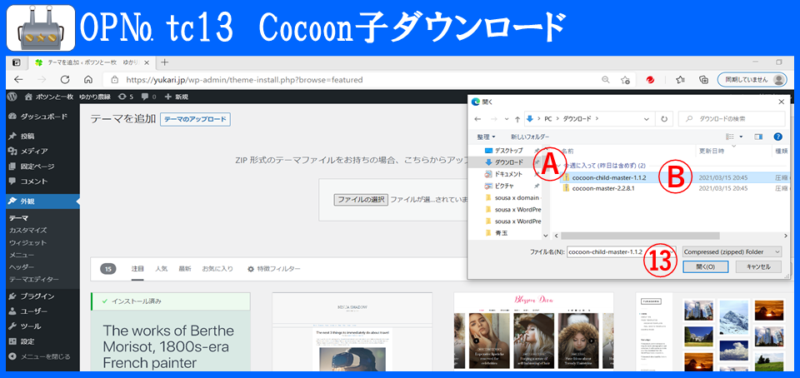
Task: Open the browser collections icon
Action: click(x=704, y=80)
